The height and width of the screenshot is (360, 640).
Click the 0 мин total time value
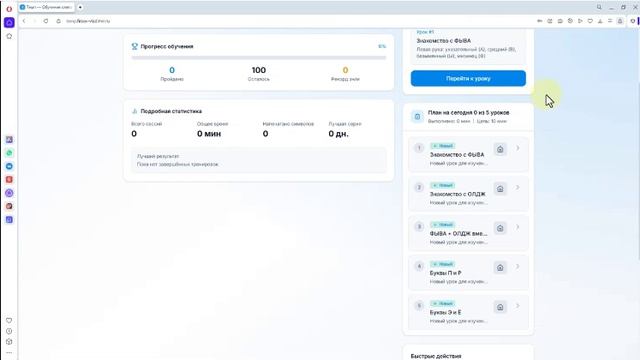coord(209,134)
